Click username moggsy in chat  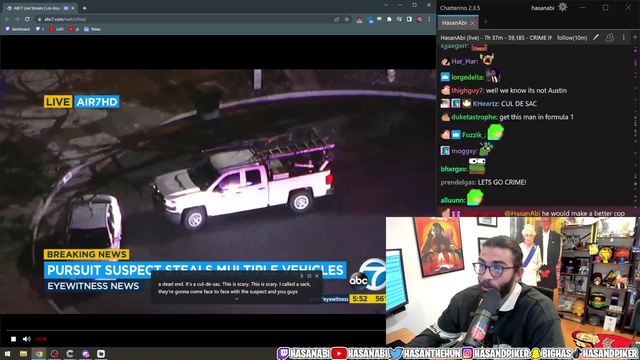[x=464, y=151]
